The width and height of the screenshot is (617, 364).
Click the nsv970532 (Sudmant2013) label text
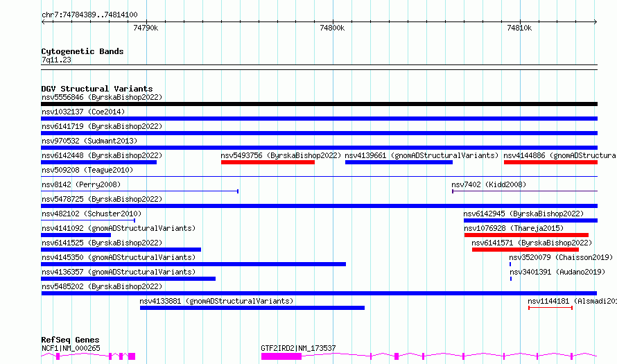point(89,141)
